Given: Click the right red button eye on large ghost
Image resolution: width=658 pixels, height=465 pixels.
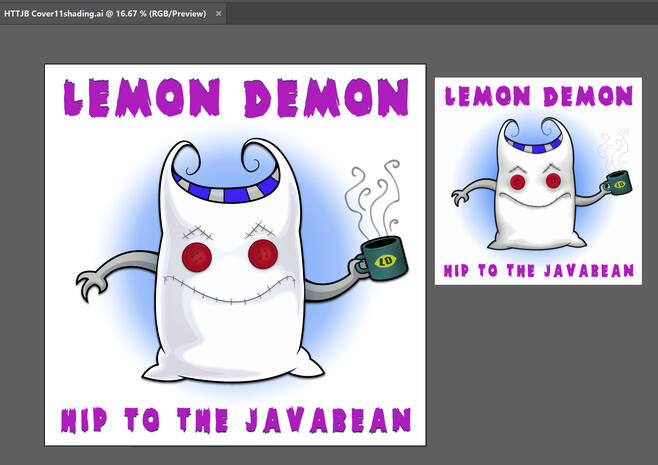Looking at the screenshot, I should (263, 254).
